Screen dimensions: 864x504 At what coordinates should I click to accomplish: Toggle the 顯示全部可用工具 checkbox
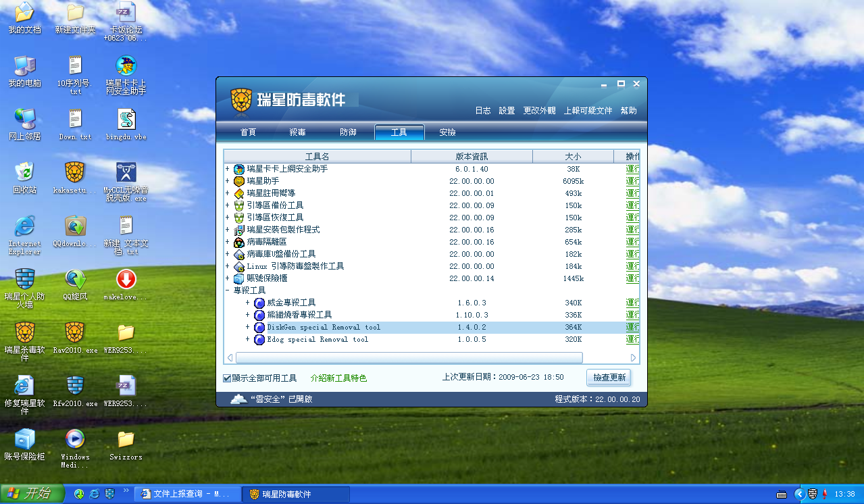(x=227, y=378)
